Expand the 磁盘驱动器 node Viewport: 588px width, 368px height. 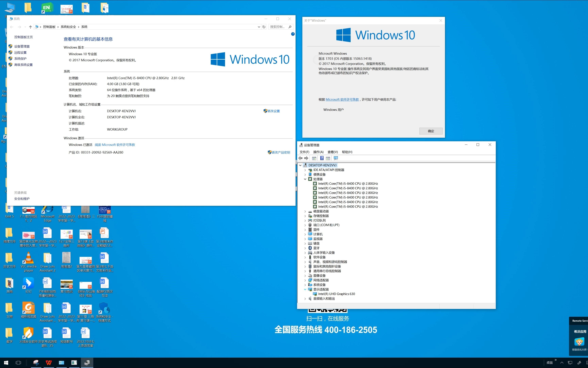(305, 211)
